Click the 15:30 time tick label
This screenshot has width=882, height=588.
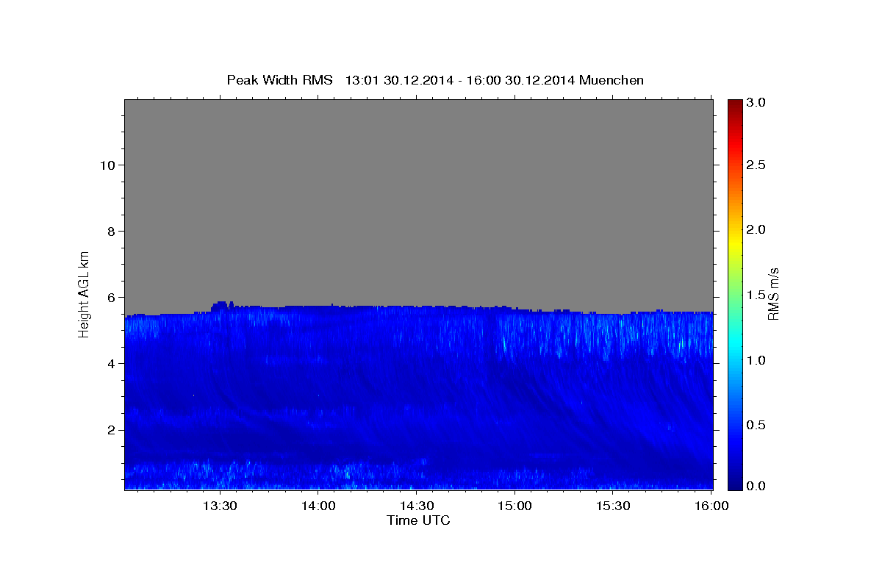click(x=614, y=506)
